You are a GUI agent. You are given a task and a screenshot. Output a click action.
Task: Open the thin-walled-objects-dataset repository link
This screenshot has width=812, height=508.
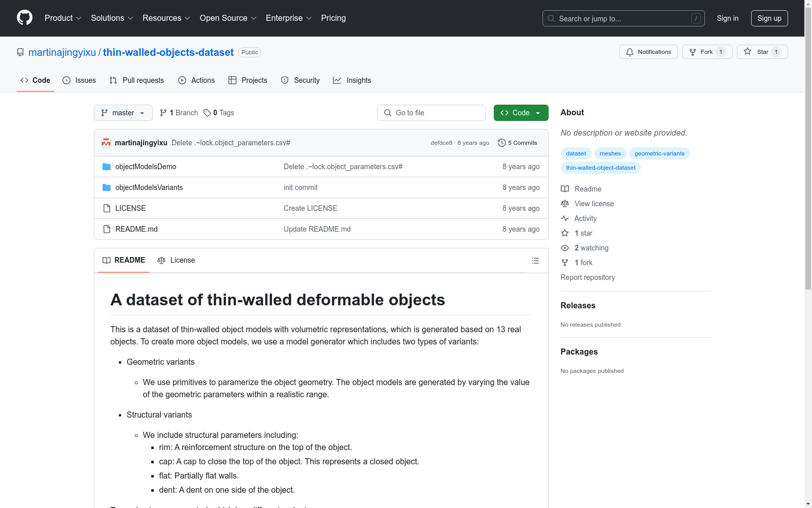pos(168,52)
